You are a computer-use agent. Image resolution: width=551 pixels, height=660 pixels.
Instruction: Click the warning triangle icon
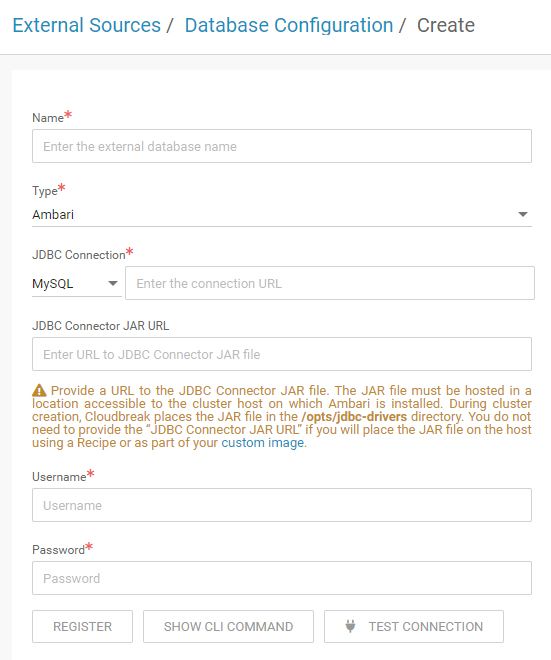click(39, 390)
